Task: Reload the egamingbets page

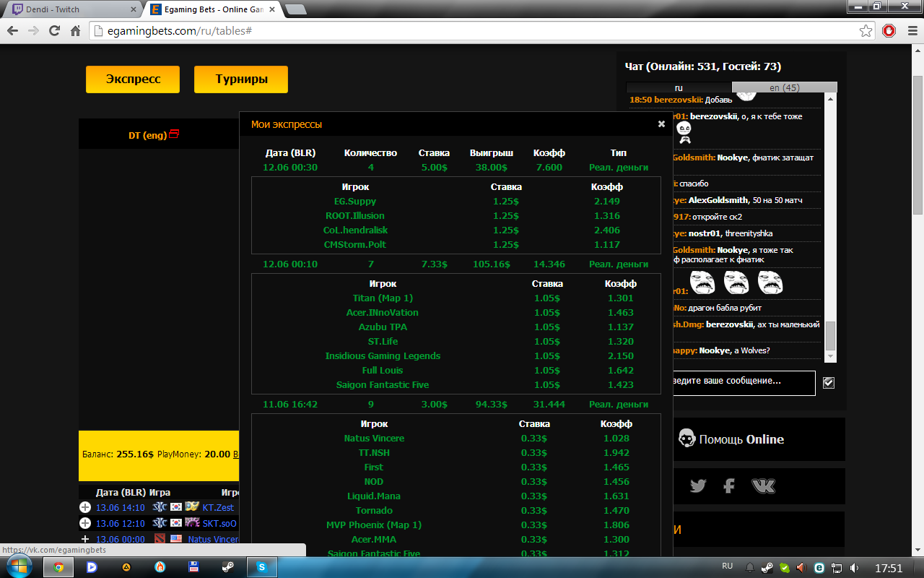Action: click(x=54, y=31)
